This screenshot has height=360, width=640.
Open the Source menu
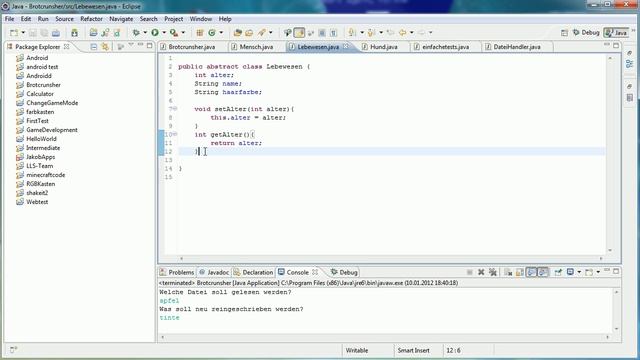[64, 19]
